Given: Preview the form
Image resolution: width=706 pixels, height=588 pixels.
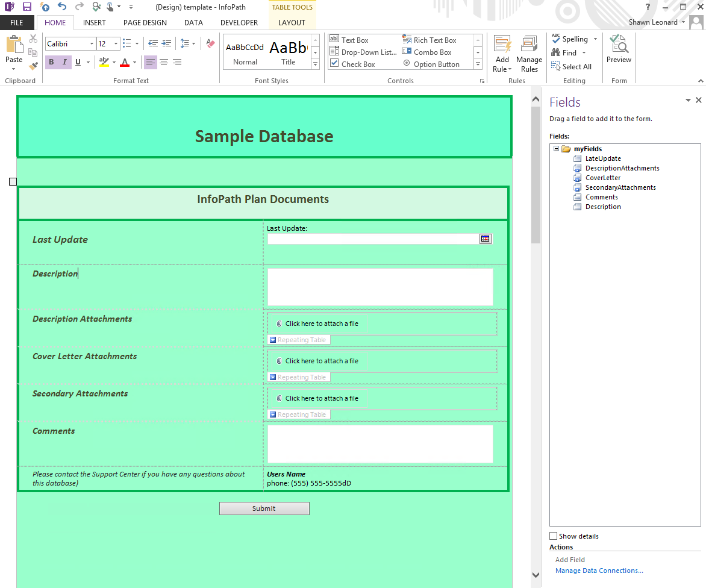Looking at the screenshot, I should pos(619,49).
